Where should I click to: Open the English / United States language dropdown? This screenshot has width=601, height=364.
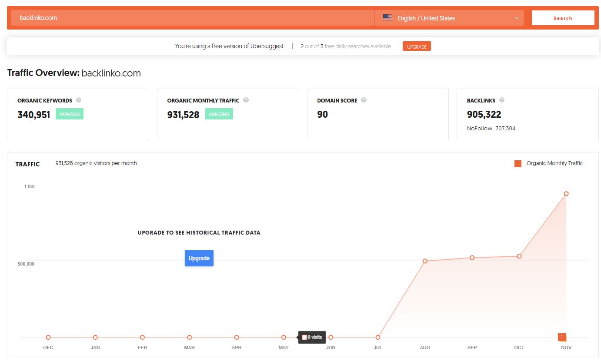(x=450, y=18)
